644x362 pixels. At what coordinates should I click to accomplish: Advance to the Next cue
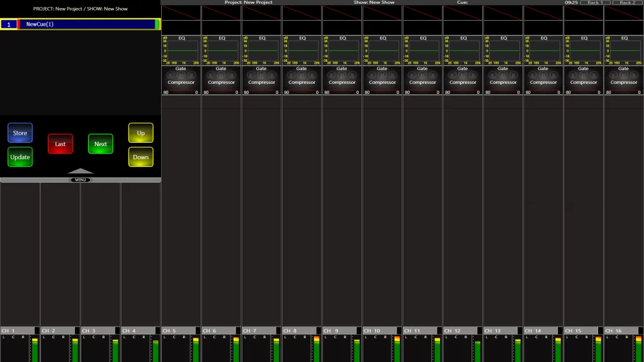[100, 144]
